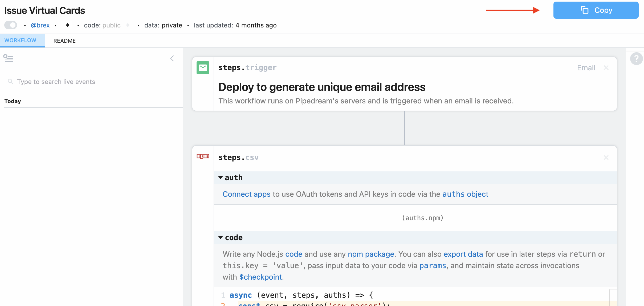Click the green email trigger icon
Screen dimensions: 644x306
pyautogui.click(x=203, y=68)
